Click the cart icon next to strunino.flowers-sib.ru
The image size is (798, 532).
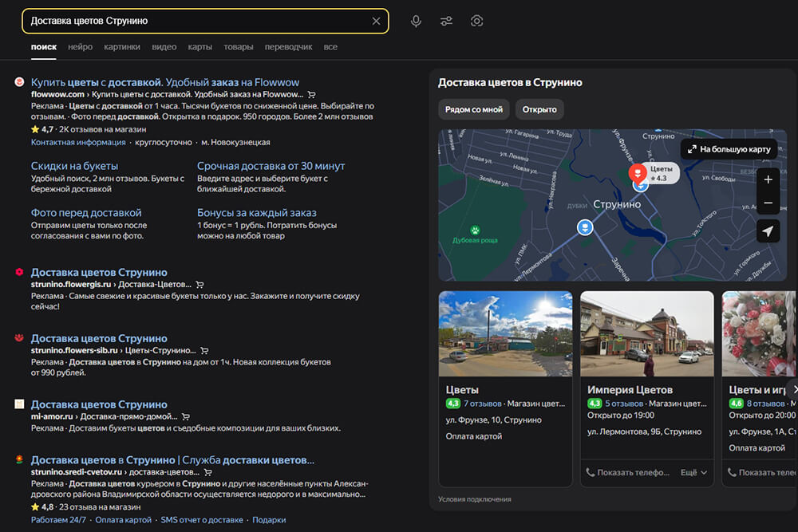tap(204, 351)
